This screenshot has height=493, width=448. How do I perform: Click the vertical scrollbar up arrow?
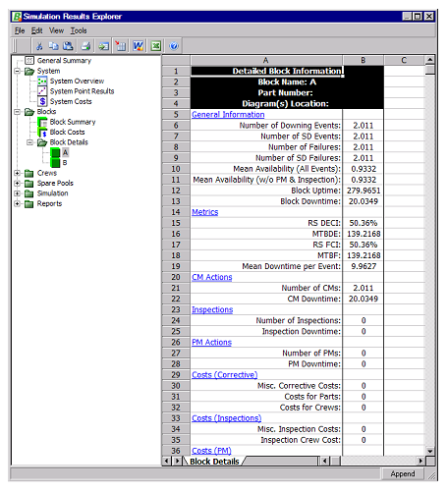point(430,60)
